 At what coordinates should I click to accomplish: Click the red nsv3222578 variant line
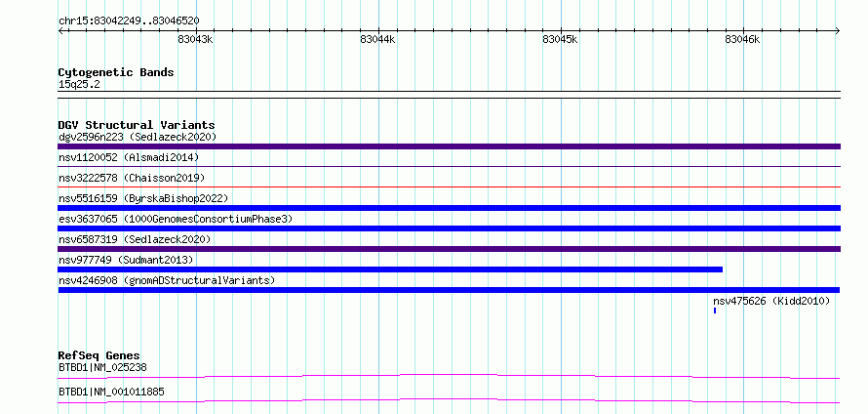pos(449,186)
